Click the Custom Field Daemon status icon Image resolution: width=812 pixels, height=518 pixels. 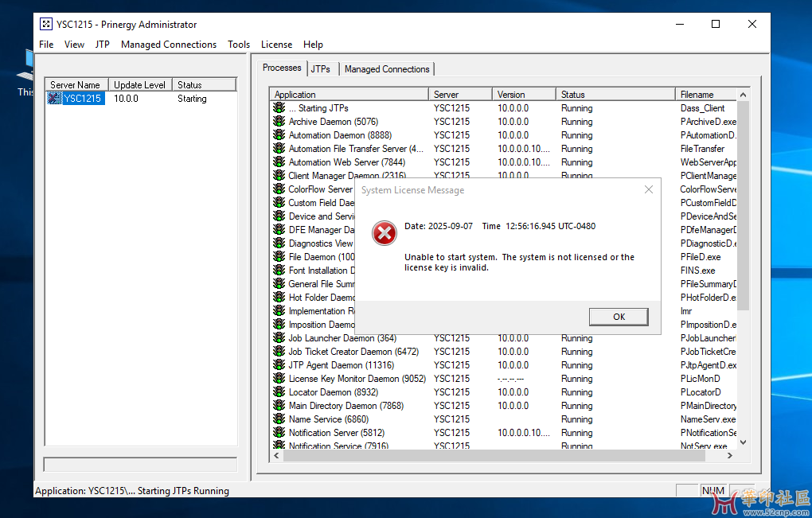click(279, 202)
